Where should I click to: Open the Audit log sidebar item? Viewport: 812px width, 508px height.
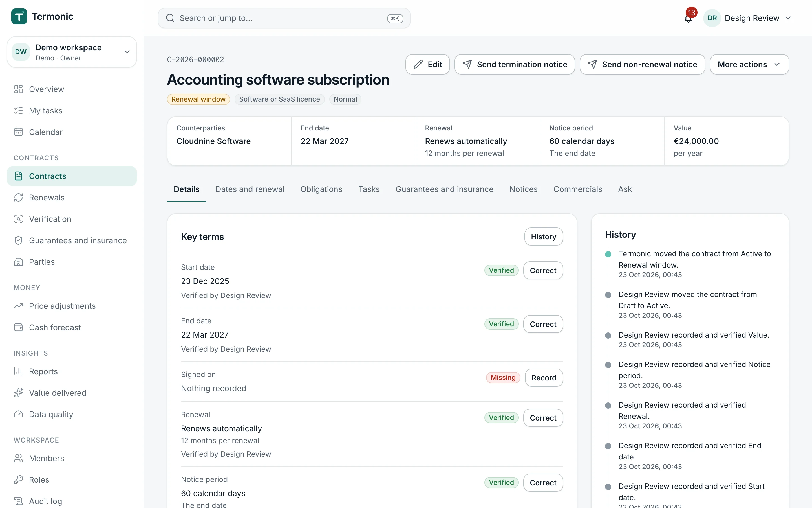coord(72,501)
